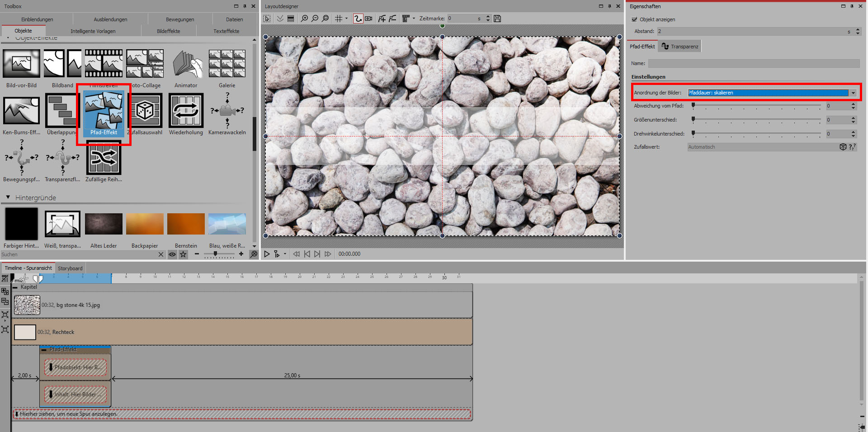Toggle the 'Objekt anzeigen' checkbox
The height and width of the screenshot is (432, 868).
click(634, 19)
